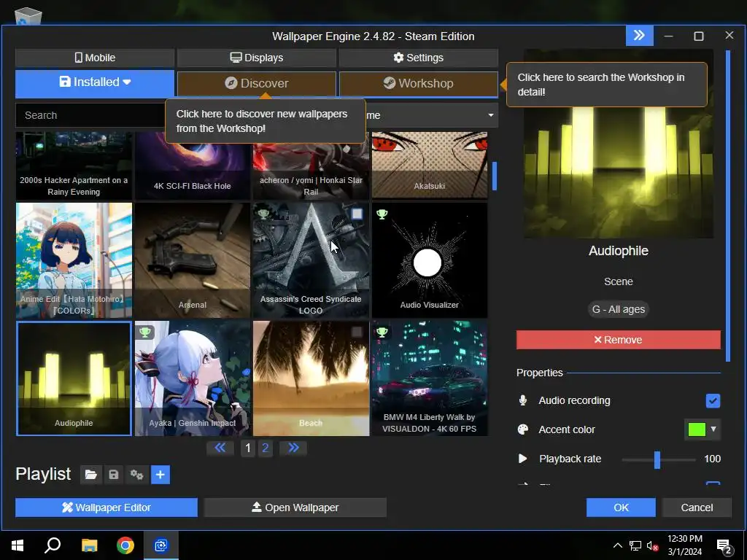Open playlist settings gears icon
This screenshot has width=747, height=560.
[x=136, y=475]
